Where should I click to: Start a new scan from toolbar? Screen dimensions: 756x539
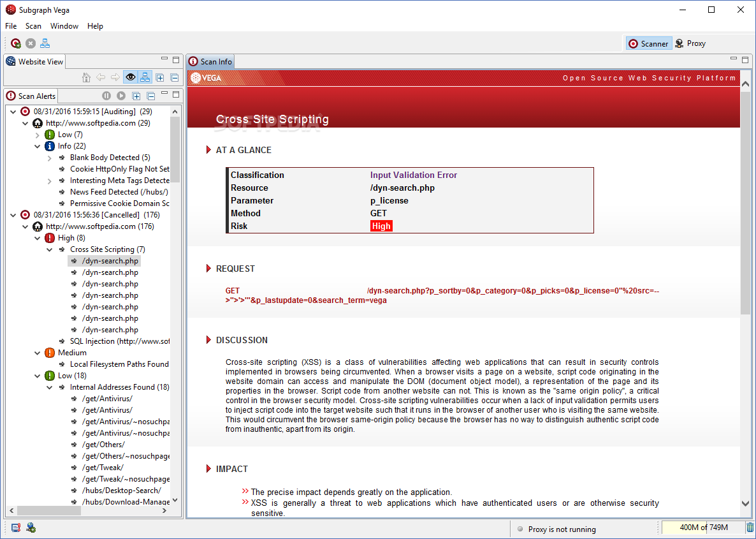[16, 43]
